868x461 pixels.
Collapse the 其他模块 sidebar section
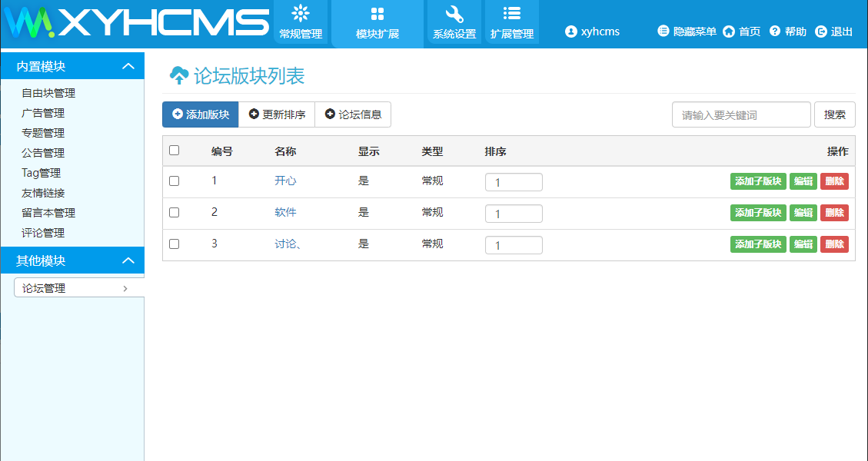coord(128,260)
